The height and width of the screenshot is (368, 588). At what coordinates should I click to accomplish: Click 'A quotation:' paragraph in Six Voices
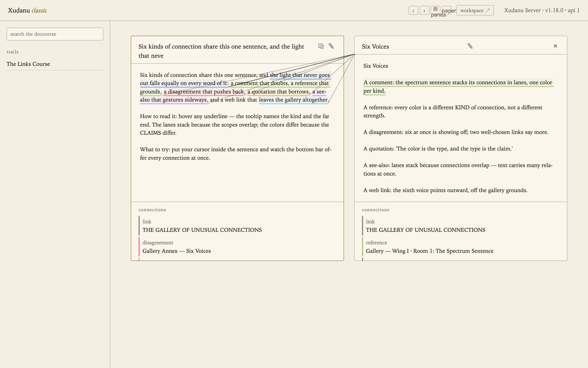(x=438, y=149)
